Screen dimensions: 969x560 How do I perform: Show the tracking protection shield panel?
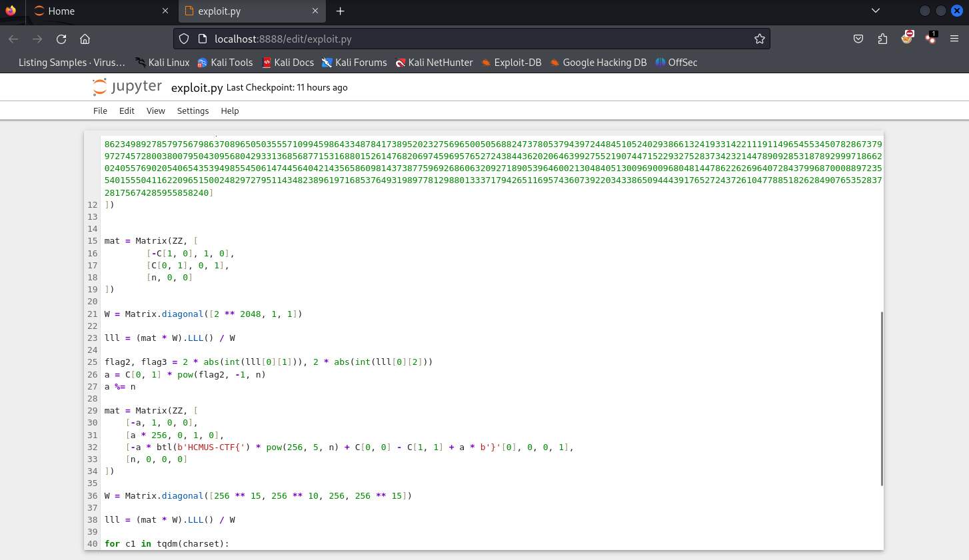[x=185, y=39]
